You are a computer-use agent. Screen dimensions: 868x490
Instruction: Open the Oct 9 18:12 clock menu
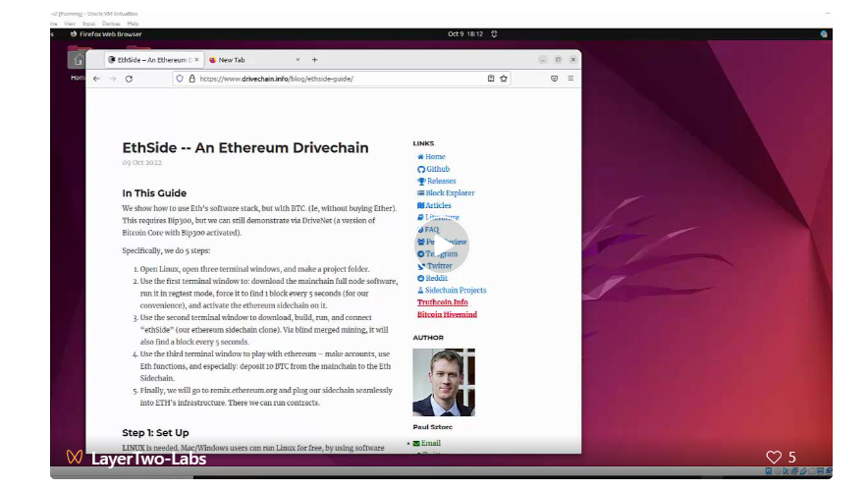(x=465, y=33)
